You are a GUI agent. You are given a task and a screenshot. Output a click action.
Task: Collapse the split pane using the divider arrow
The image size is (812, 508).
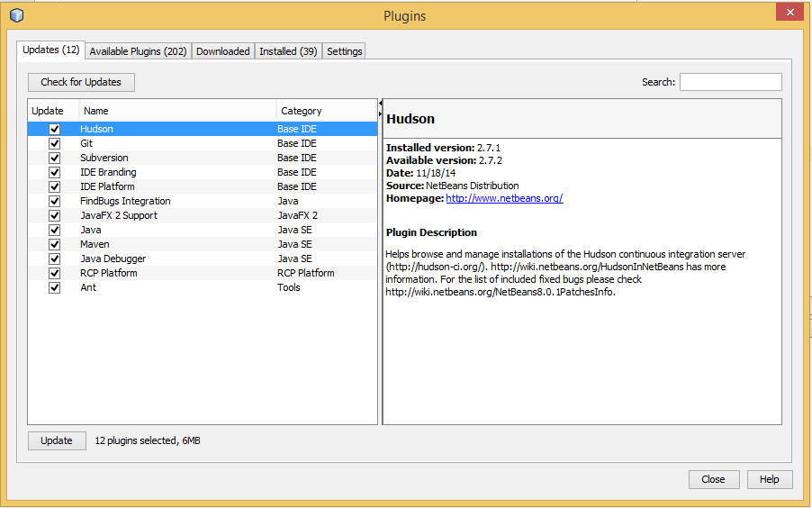click(x=380, y=104)
